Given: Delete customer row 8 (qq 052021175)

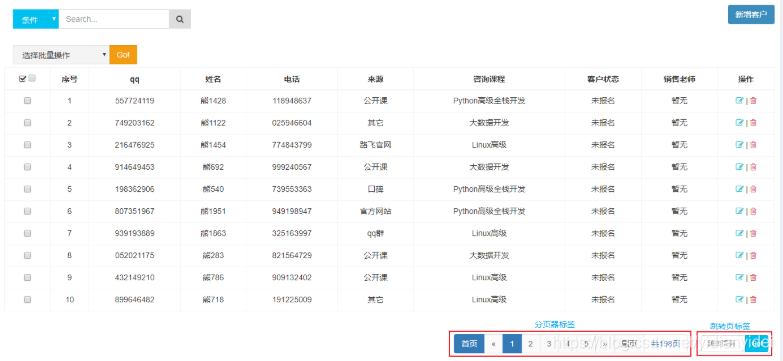Looking at the screenshot, I should click(753, 255).
